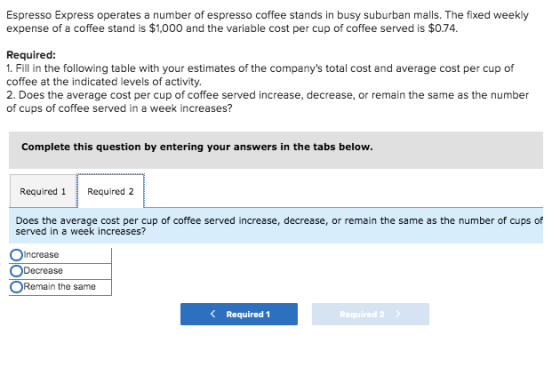Click requirement 2 "Does the average cost" text
Screen dimensions: 560x383
(x=267, y=102)
